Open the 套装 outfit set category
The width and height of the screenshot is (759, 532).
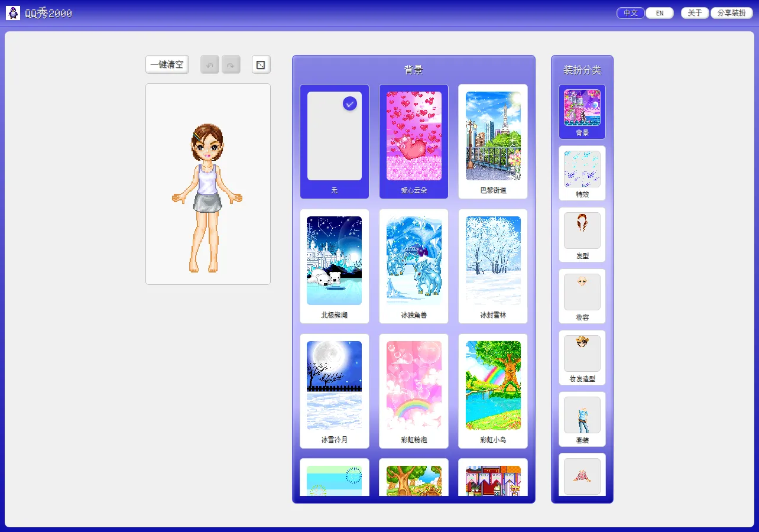582,419
